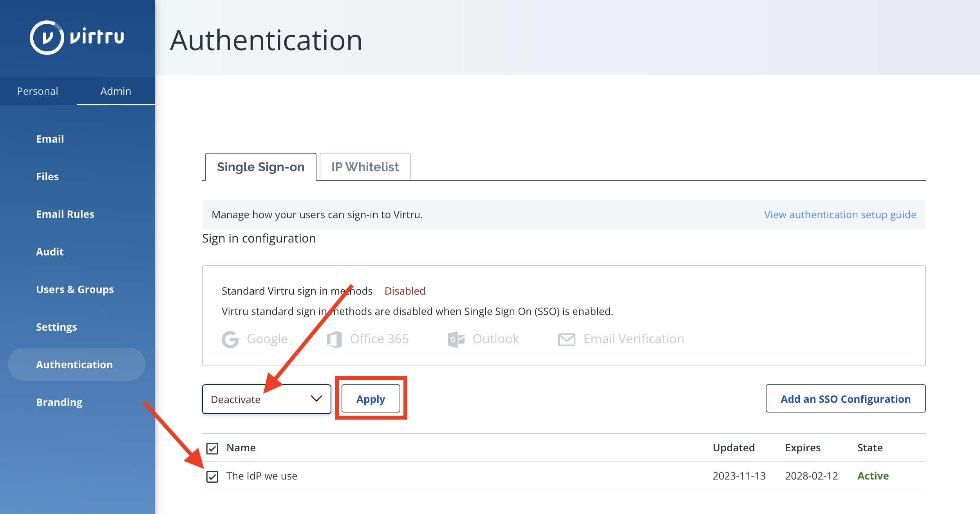This screenshot has height=514, width=980.
Task: Open Users & Groups in sidebar
Action: [75, 290]
